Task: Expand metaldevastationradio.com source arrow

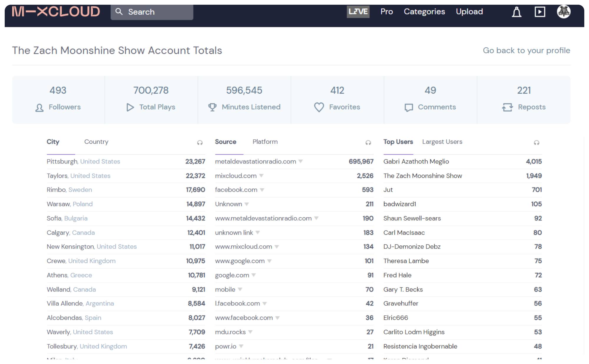Action: [301, 161]
